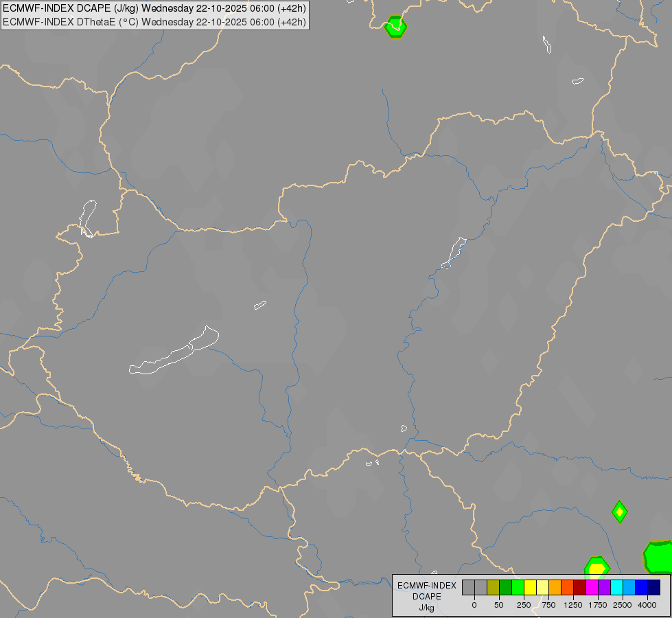Select the purple legend swatch
Image resolution: width=672 pixels, height=618 pixels.
tap(605, 588)
